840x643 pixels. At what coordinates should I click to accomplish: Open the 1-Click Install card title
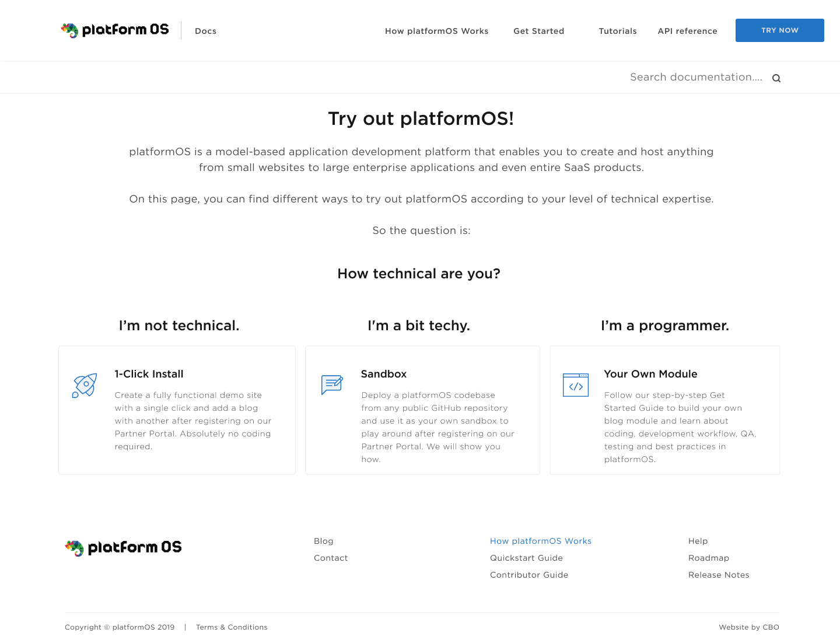(149, 374)
